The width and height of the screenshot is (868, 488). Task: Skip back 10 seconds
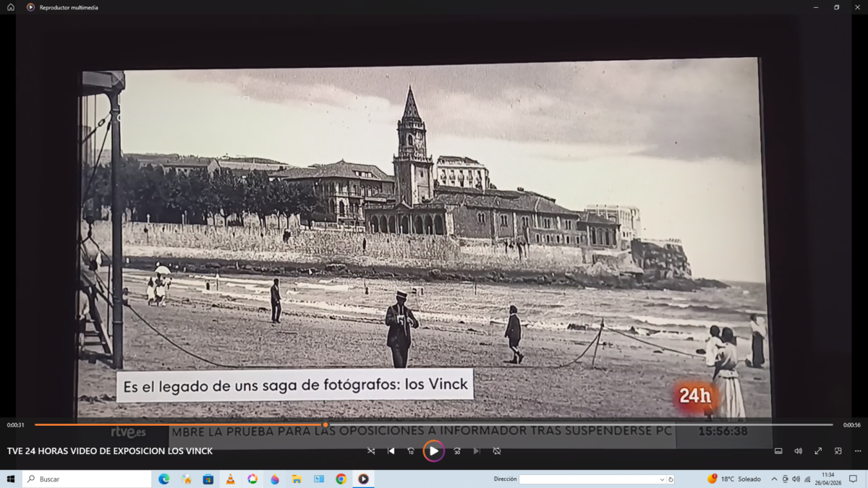tap(411, 451)
